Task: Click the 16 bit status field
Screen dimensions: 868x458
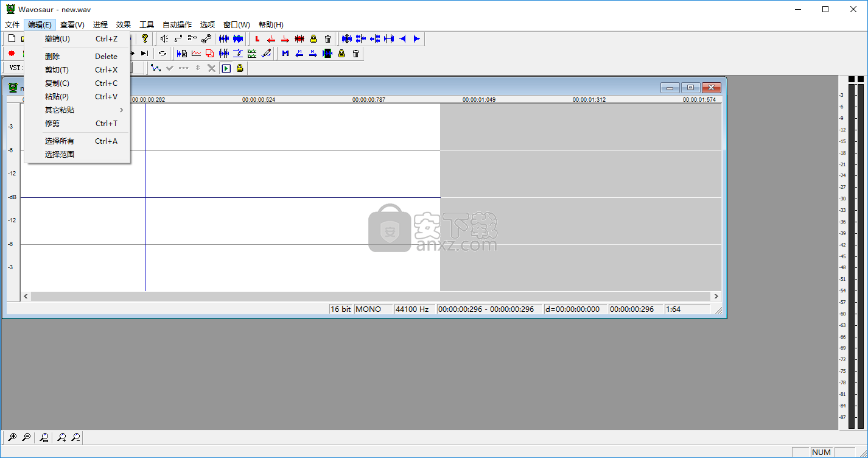Action: pyautogui.click(x=341, y=309)
